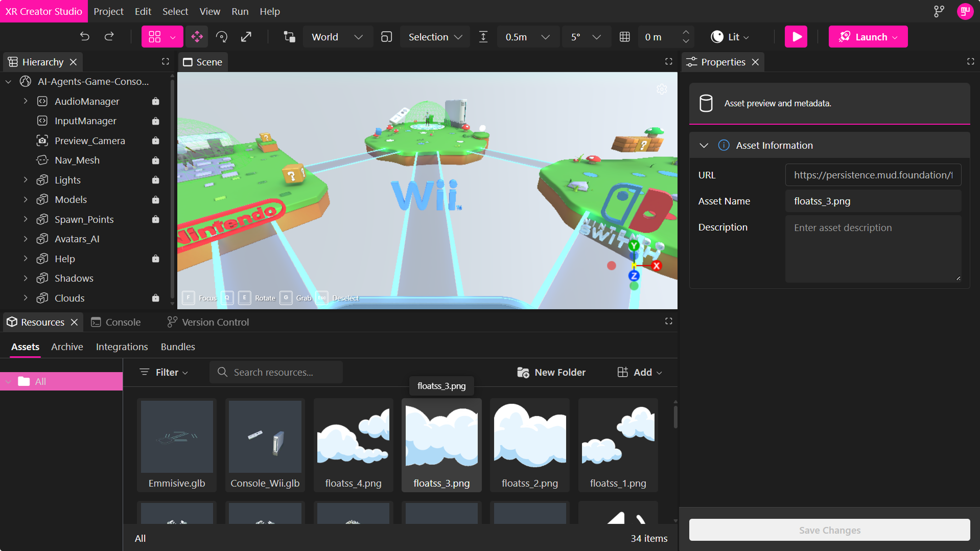Viewport: 980px width, 551px height.
Task: Toggle lock on Nav_Mesh
Action: tap(156, 160)
